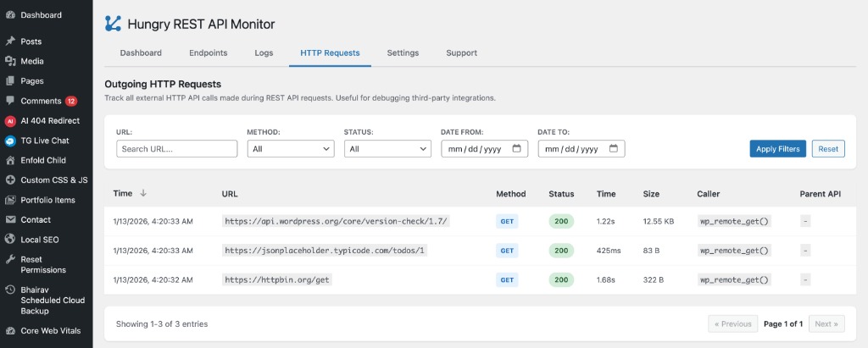
Task: Open Core Web Vitals sidebar item
Action: point(51,331)
